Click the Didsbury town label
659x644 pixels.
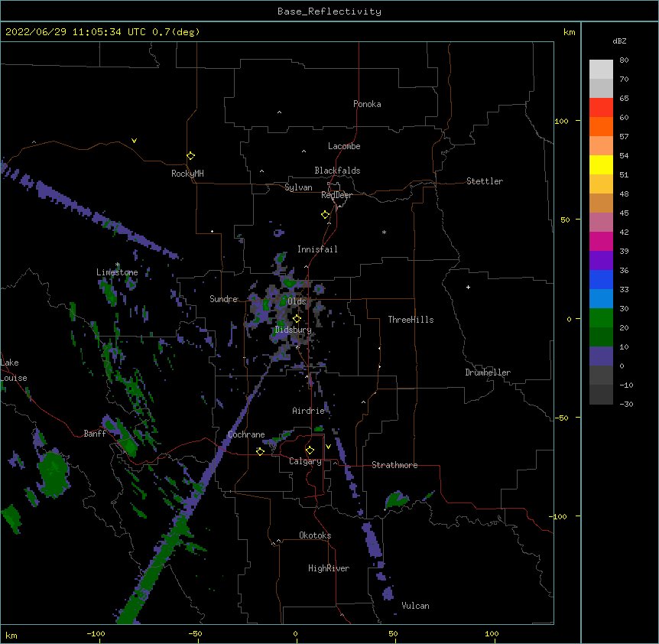(x=293, y=330)
